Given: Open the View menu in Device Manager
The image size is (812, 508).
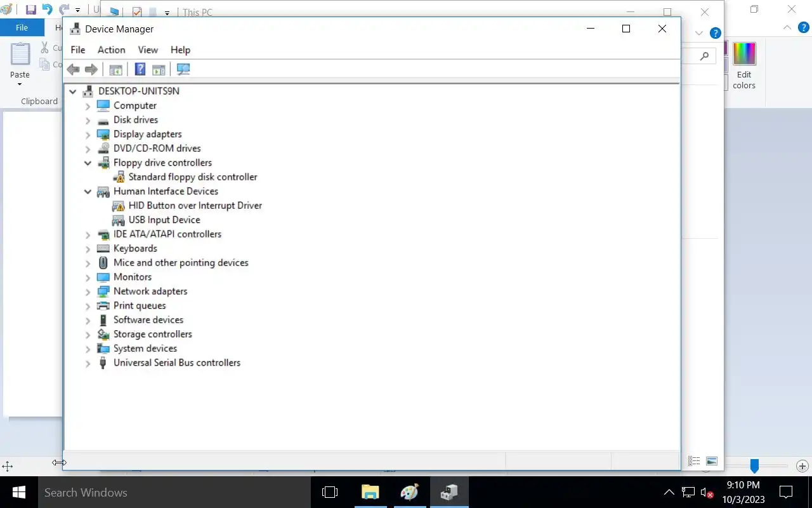Looking at the screenshot, I should (x=148, y=50).
